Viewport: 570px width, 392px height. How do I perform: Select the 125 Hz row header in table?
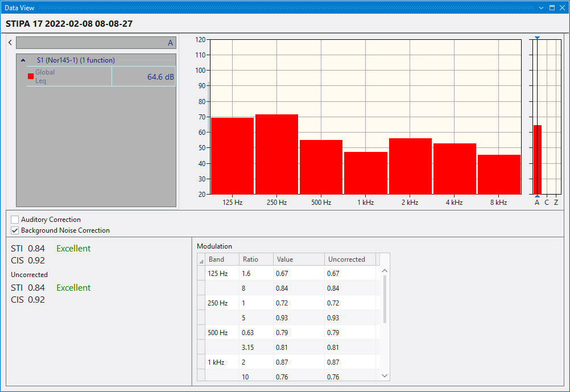coord(201,274)
